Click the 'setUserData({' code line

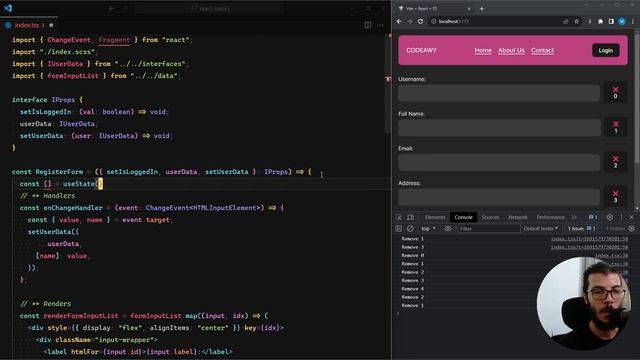[53, 232]
